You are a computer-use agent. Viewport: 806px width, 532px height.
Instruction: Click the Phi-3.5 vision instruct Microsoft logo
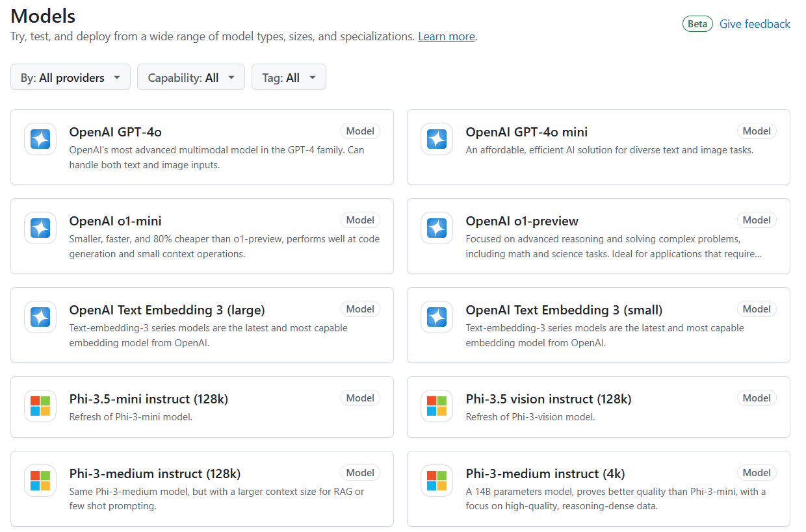tap(437, 406)
